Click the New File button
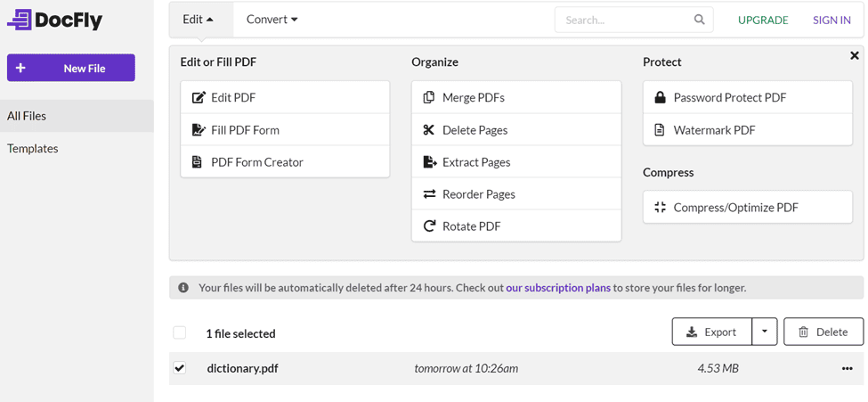The width and height of the screenshot is (868, 402). 71,68
